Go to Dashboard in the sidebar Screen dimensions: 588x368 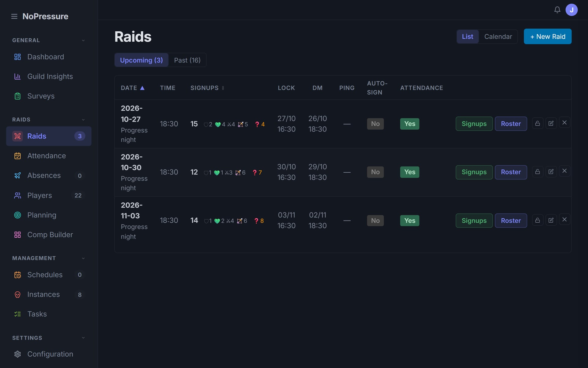click(49, 57)
